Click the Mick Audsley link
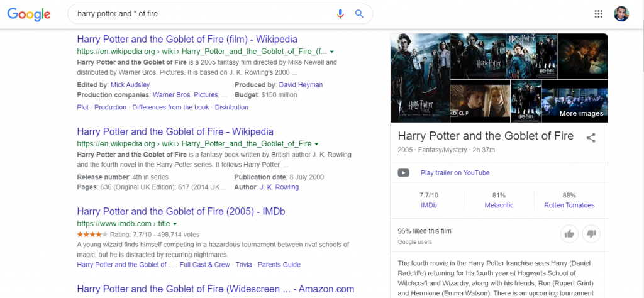This screenshot has height=298, width=644. (x=130, y=85)
